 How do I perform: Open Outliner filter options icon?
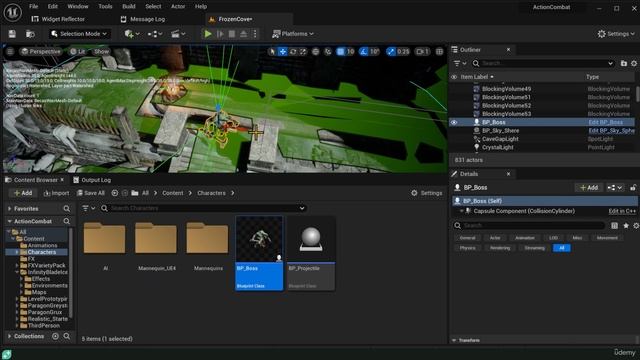(x=460, y=63)
